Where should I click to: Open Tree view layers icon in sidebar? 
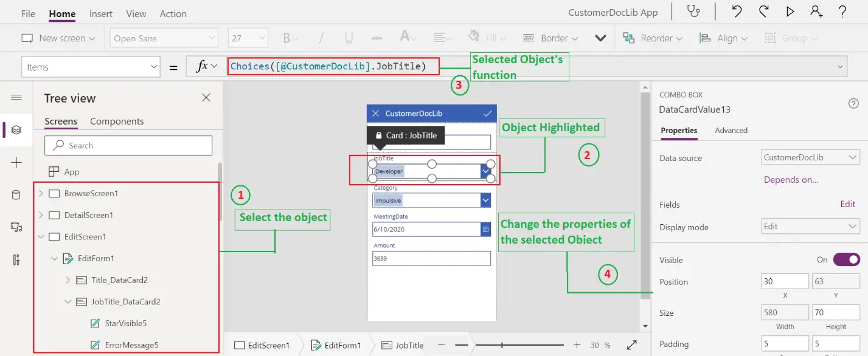click(x=16, y=129)
